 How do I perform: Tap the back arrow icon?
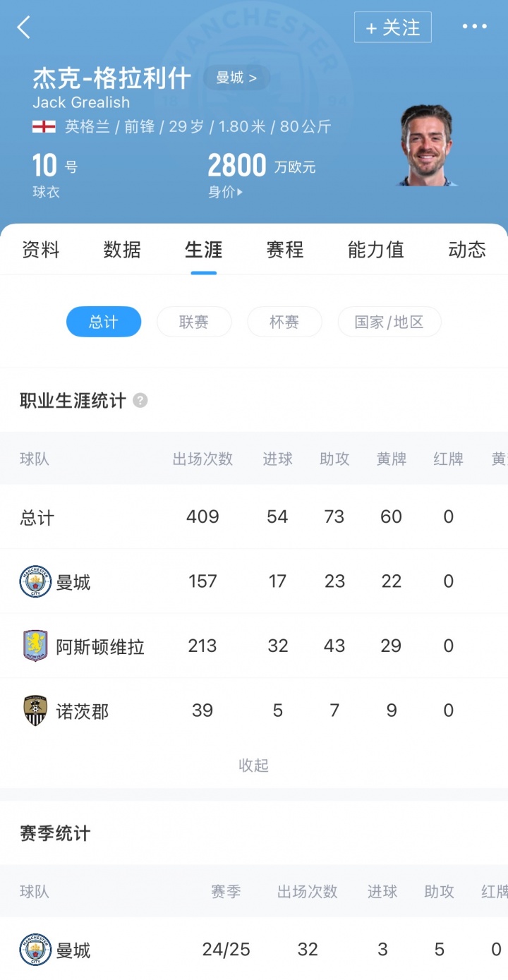pos(24,28)
